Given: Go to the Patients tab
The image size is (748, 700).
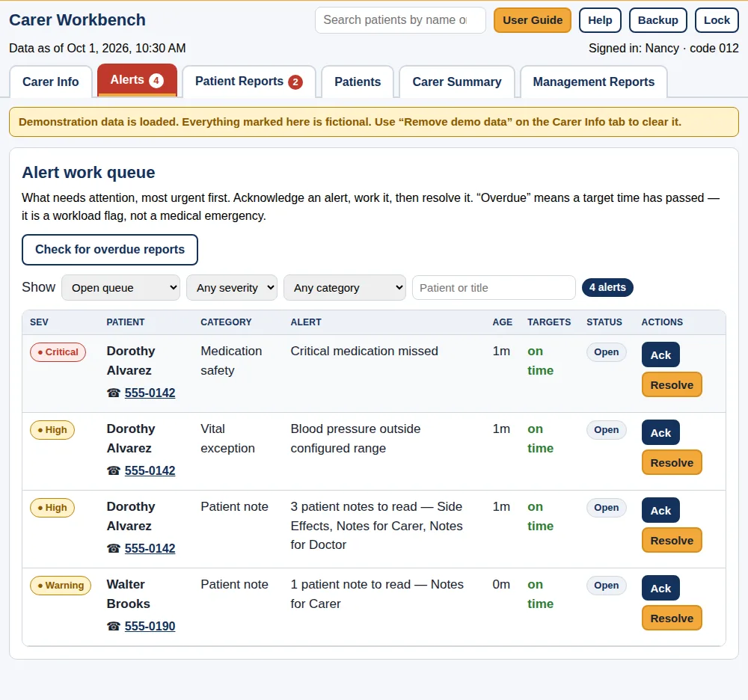Looking at the screenshot, I should (x=358, y=82).
